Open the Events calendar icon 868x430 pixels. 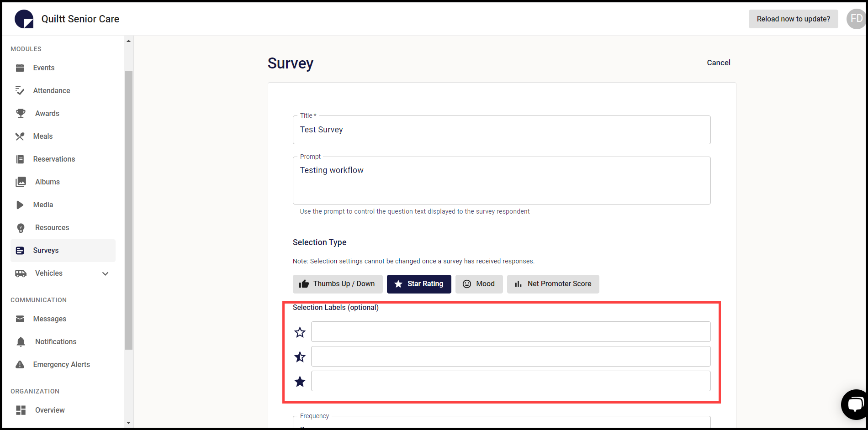click(x=20, y=68)
